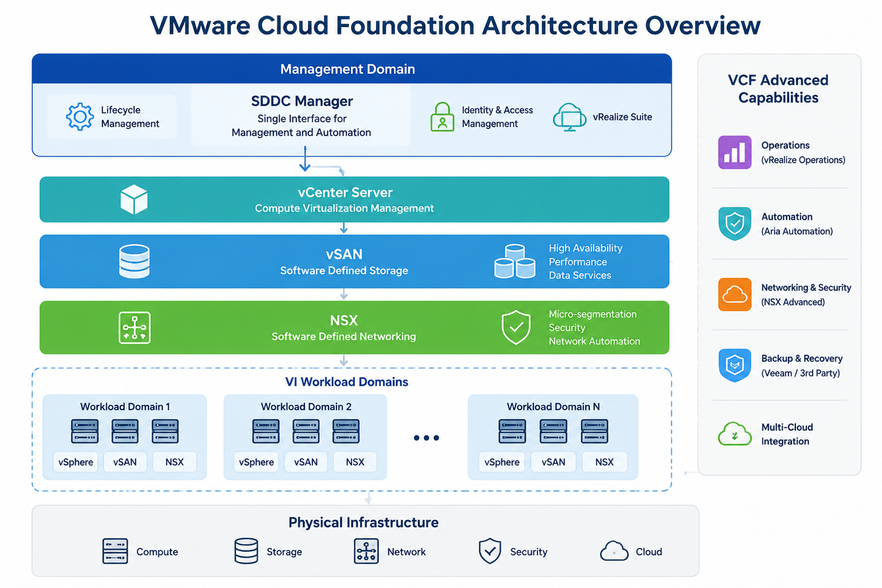The width and height of the screenshot is (882, 588).
Task: Click the 'Multi-Cloud Integration' label
Action: pyautogui.click(x=787, y=434)
